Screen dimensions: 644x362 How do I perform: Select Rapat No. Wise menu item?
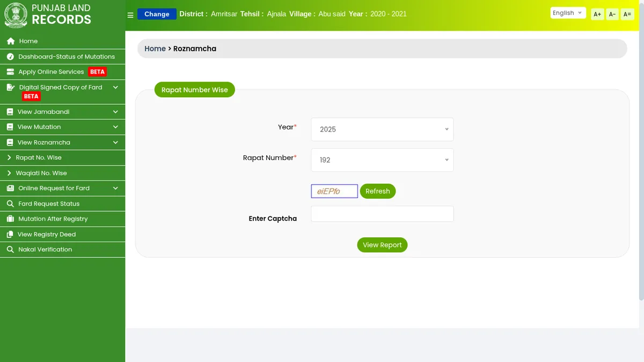tap(39, 158)
